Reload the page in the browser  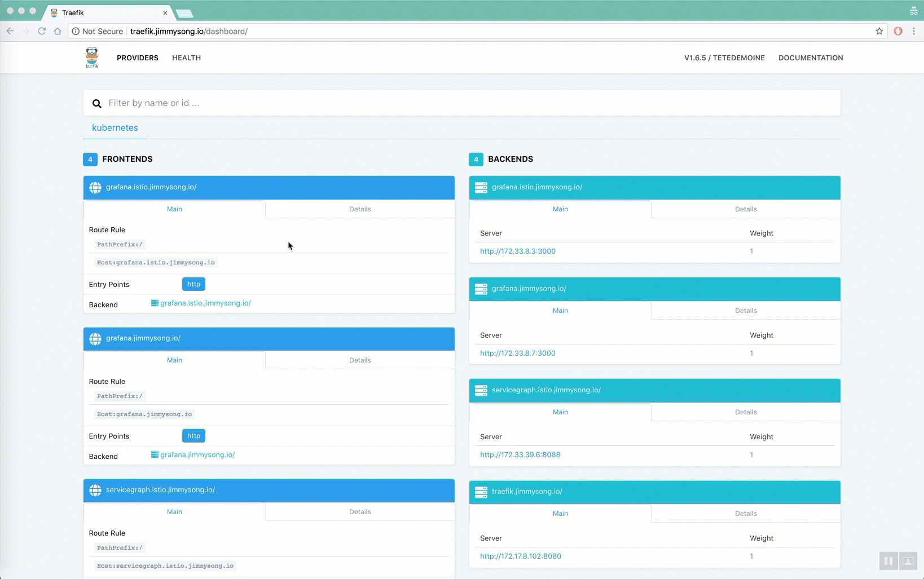click(x=42, y=31)
